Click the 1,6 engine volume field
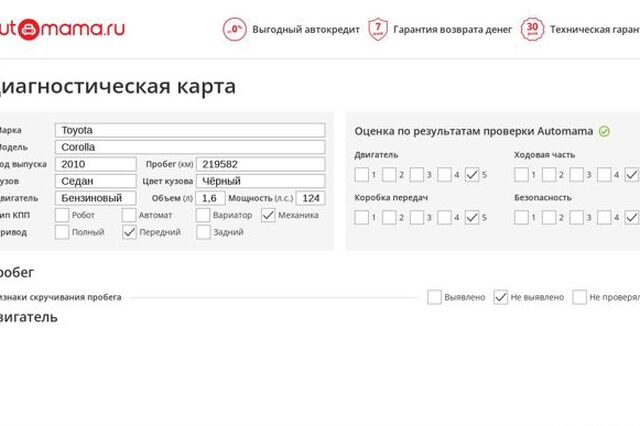The height and width of the screenshot is (426, 640). [x=210, y=198]
